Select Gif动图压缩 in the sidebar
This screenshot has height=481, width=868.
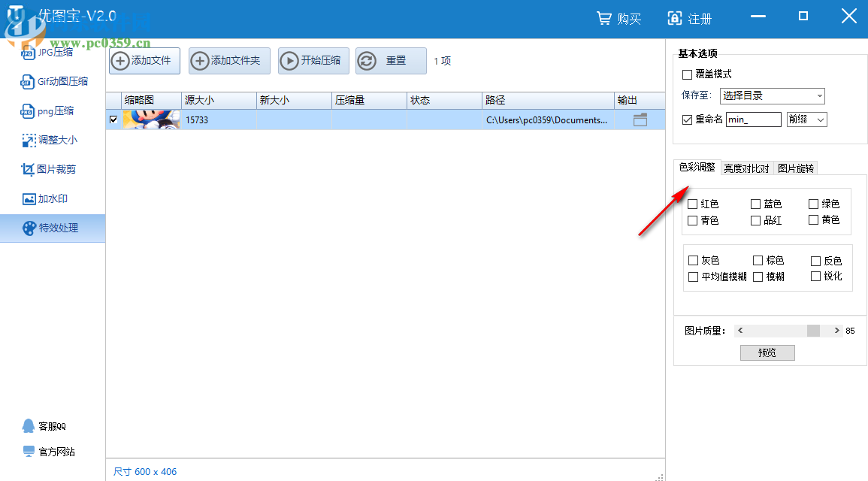(x=54, y=81)
